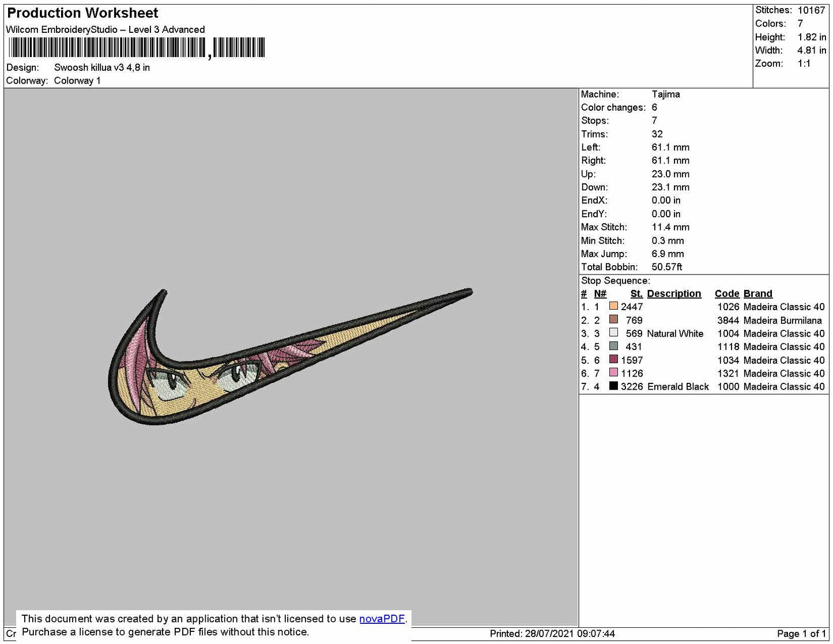
Task: Click 'Wilcom EmbroideryStudio – Level 3 Advanced' text
Action: click(105, 29)
